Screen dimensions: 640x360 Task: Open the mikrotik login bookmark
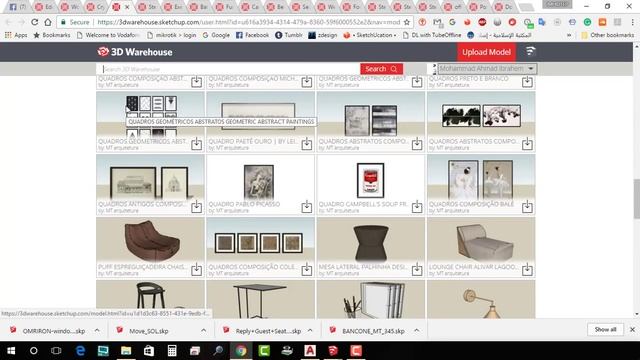(171, 35)
